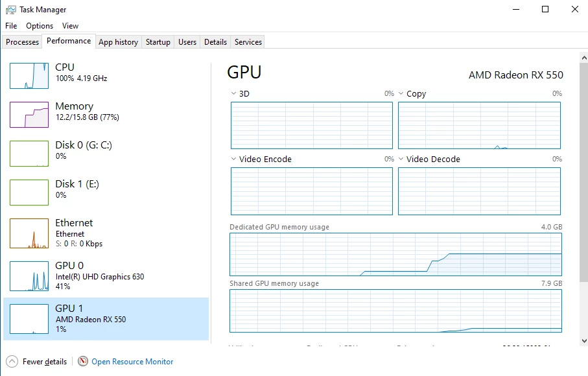Open the View menu
The image size is (588, 376).
point(70,26)
